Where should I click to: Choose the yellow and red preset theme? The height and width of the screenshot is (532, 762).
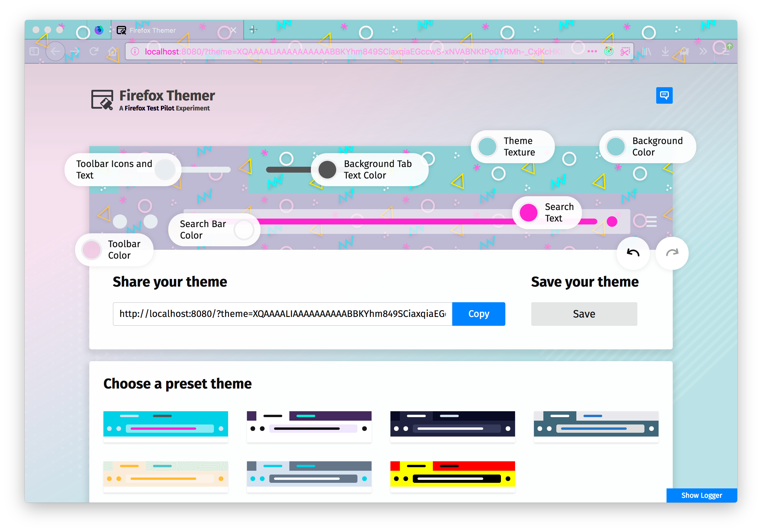452,474
